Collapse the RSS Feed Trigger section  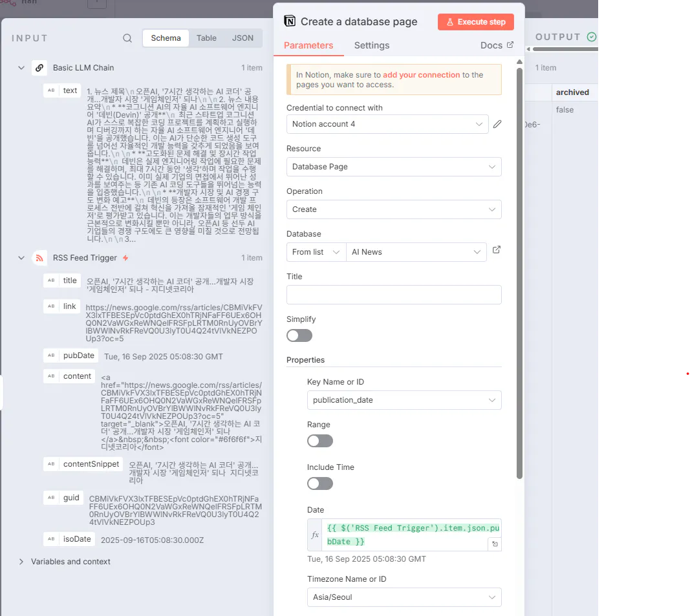tap(21, 258)
